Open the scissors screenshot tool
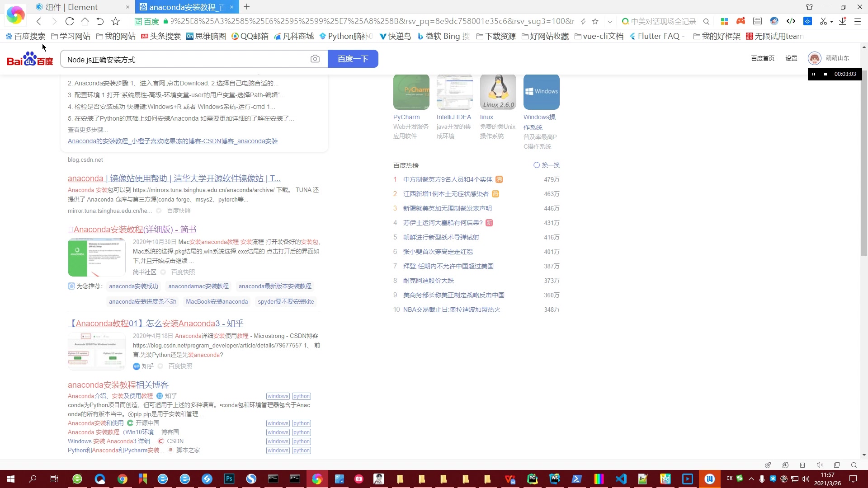The height and width of the screenshot is (488, 868). pyautogui.click(x=823, y=21)
